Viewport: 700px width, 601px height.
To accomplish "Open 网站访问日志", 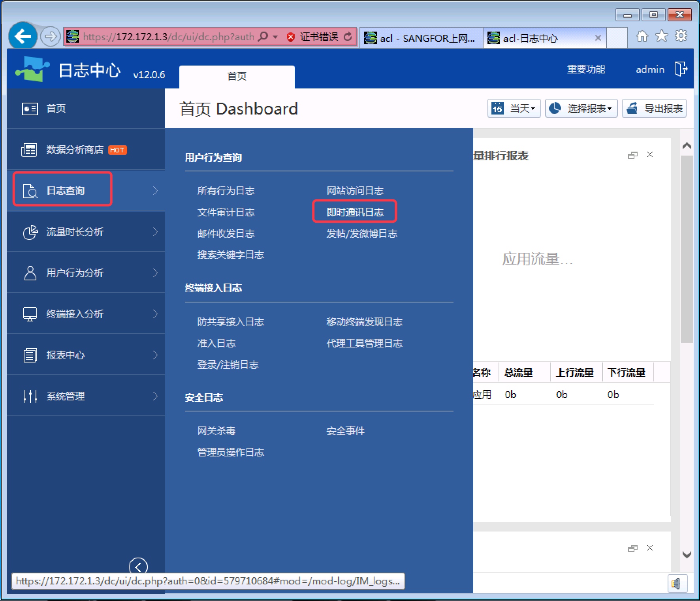I will click(355, 191).
